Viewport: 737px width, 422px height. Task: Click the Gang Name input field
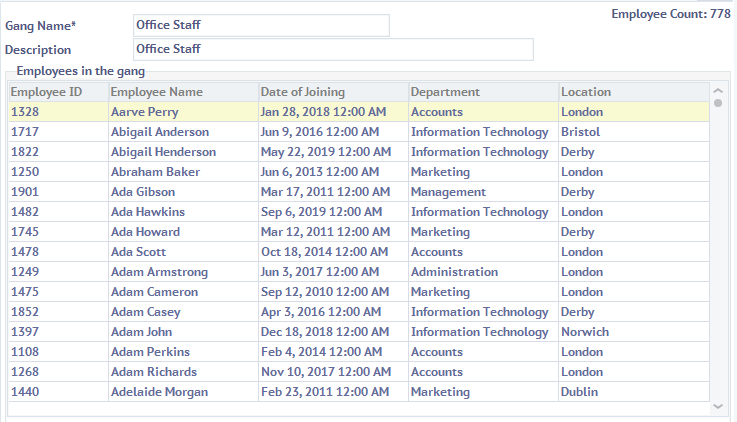(261, 25)
